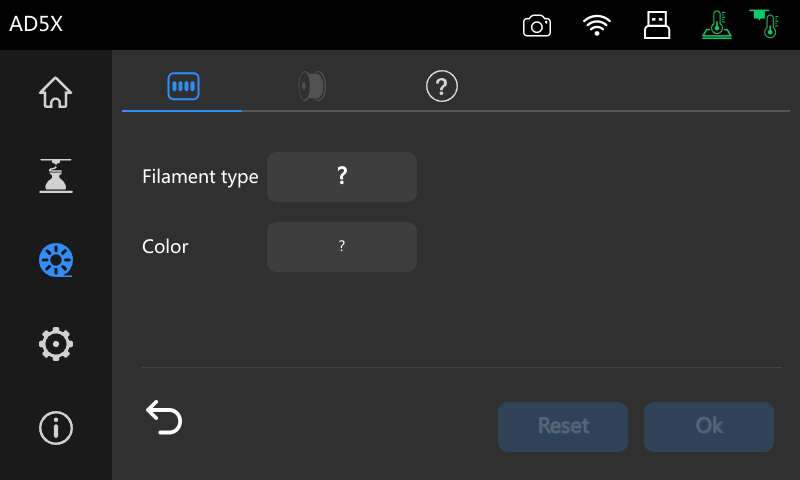This screenshot has width=800, height=480.
Task: Select the blue filament spool sidebar icon
Action: coord(56,260)
